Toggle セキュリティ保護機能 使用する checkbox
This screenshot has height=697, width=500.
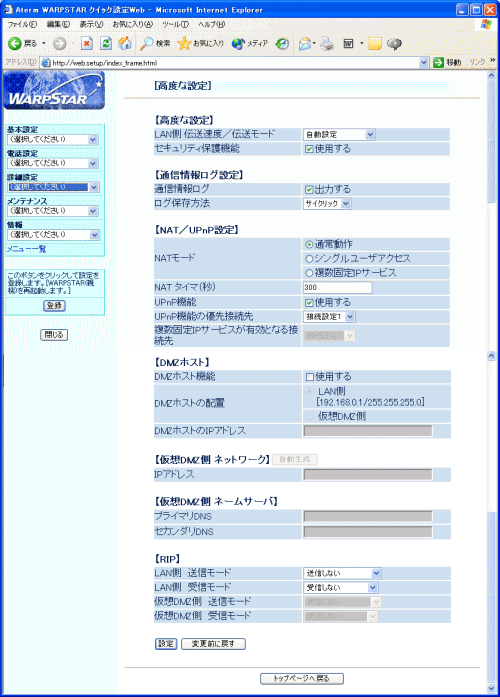pos(309,149)
